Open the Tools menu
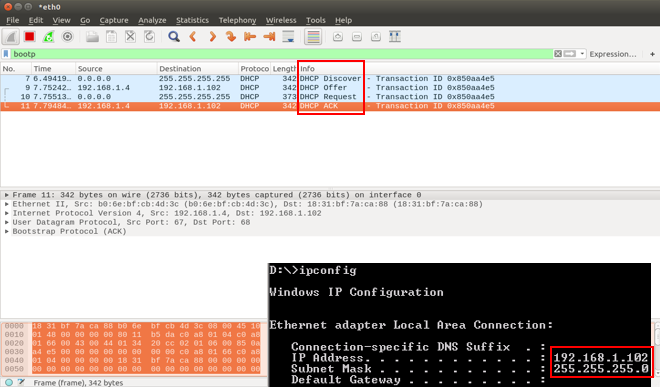The width and height of the screenshot is (660, 389). point(316,20)
